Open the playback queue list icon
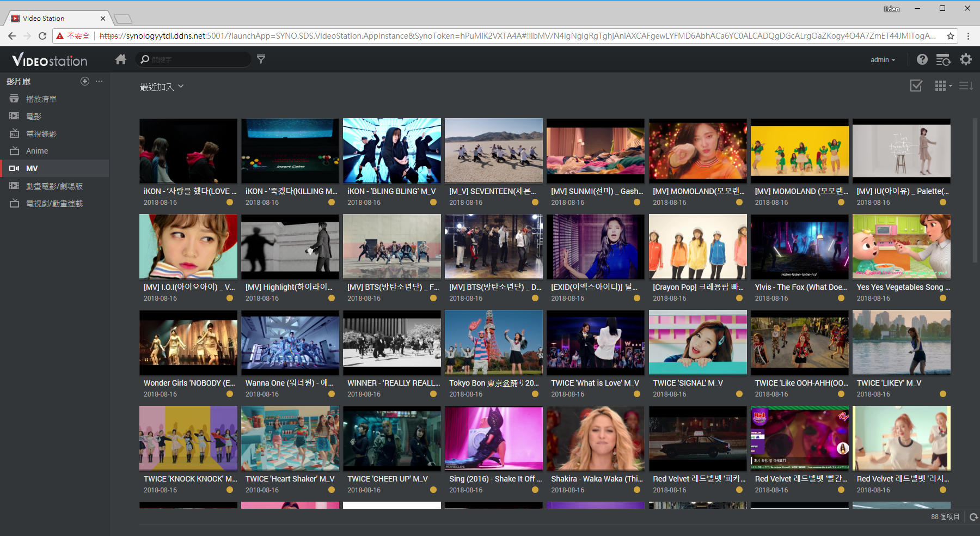Viewport: 980px width, 536px height. (944, 59)
